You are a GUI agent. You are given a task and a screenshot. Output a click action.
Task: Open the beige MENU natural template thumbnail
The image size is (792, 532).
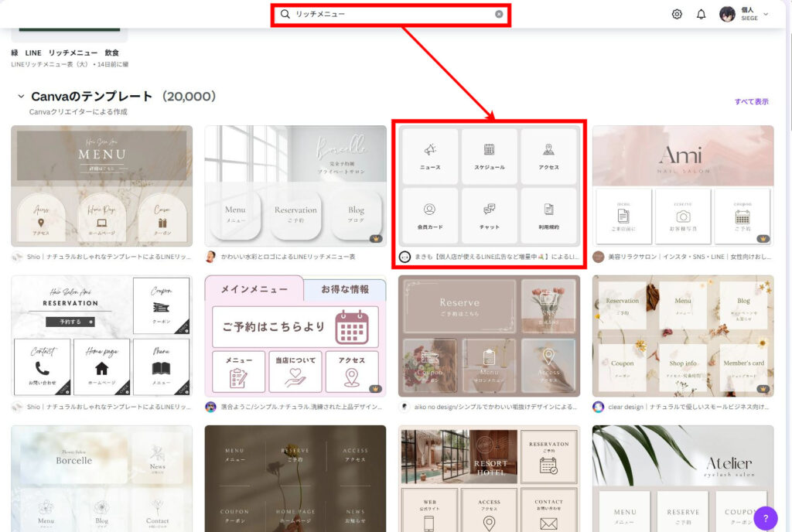(101, 186)
